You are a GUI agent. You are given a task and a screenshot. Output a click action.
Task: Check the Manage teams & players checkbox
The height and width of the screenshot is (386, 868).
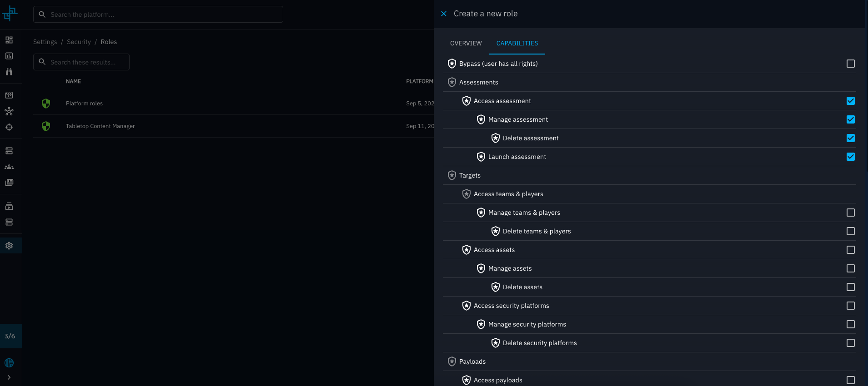pyautogui.click(x=850, y=213)
